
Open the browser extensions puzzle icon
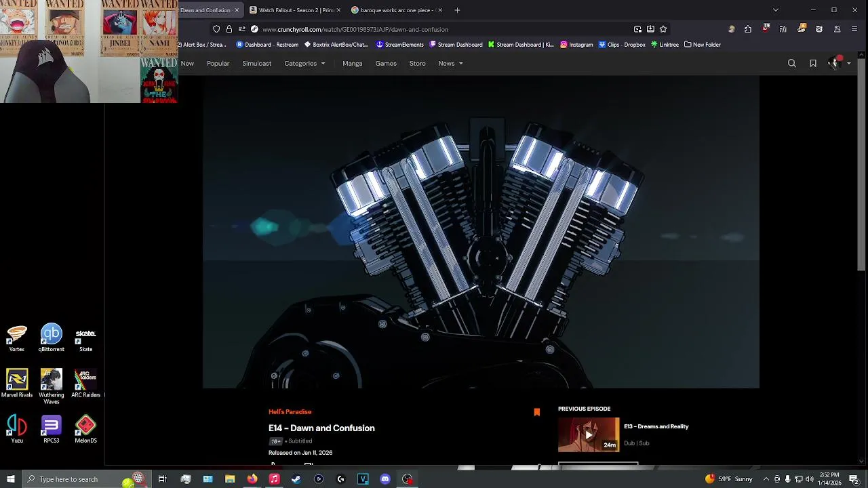748,29
